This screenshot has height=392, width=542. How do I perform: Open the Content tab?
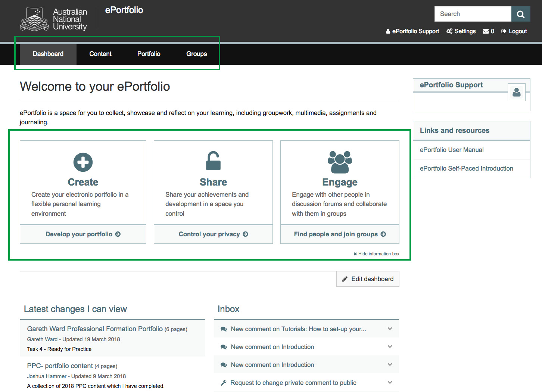100,54
